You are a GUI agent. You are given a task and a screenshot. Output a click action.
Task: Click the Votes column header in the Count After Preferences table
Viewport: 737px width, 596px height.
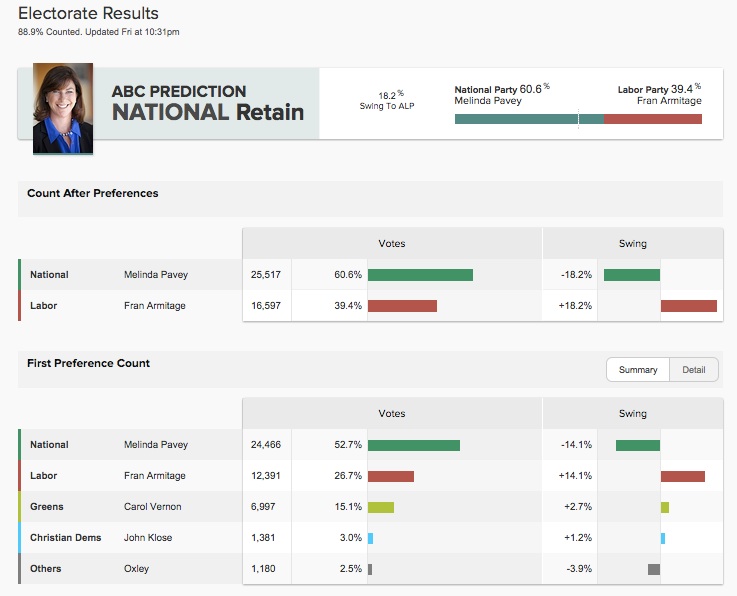coord(392,243)
